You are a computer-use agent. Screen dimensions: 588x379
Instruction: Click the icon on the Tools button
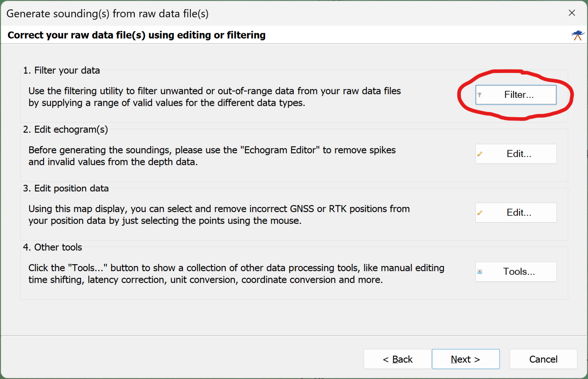click(x=479, y=272)
